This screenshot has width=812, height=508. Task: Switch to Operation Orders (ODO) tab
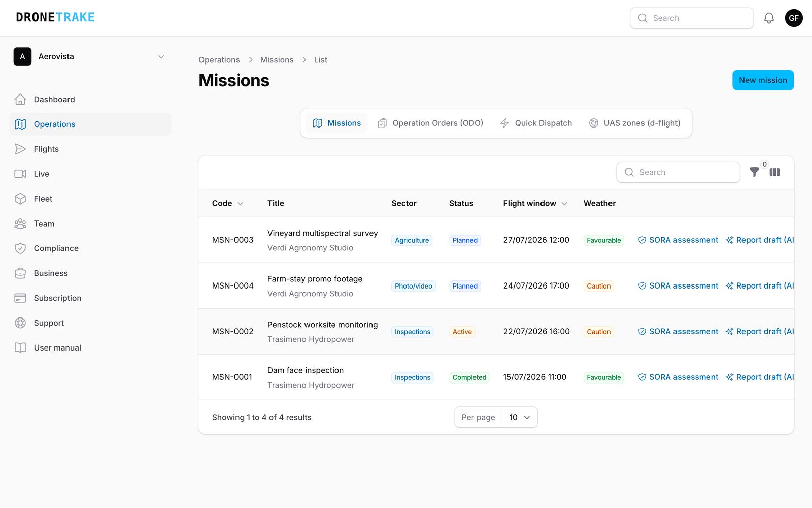[430, 123]
